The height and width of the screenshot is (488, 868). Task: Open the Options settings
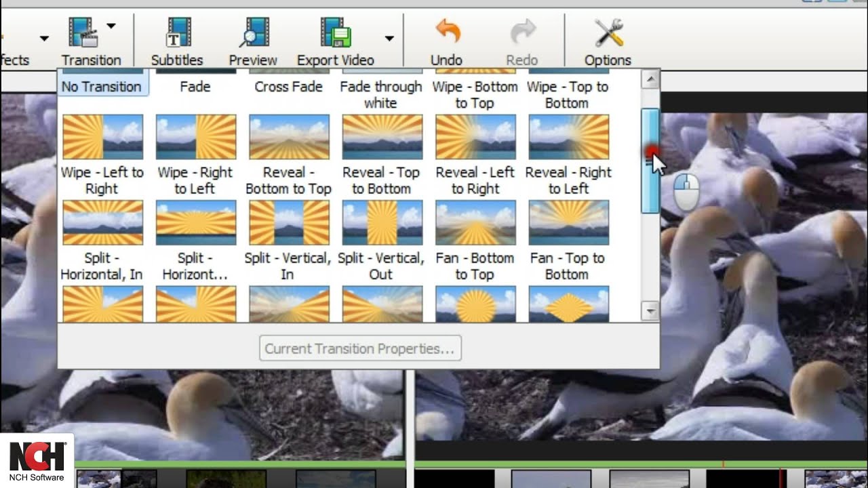tap(608, 41)
